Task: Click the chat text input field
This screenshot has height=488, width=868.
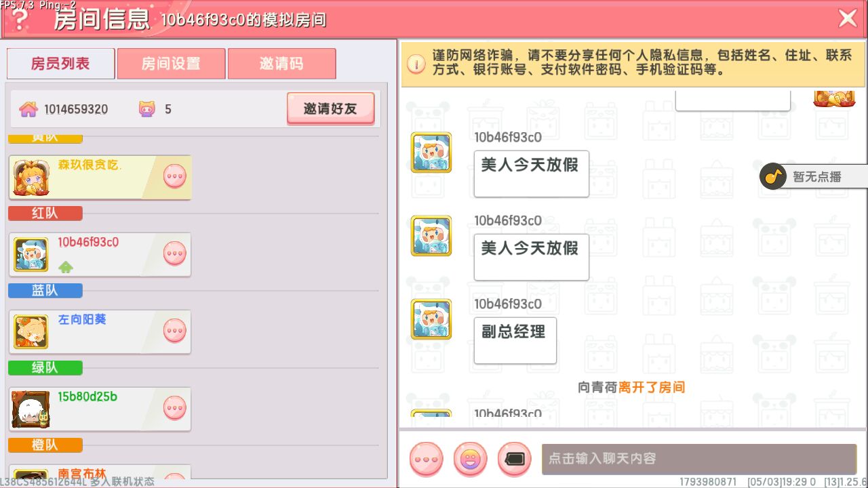Action: [x=698, y=459]
